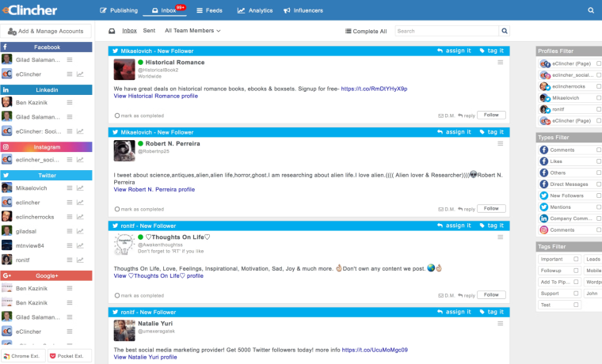Open the Analytics tab
The width and height of the screenshot is (602, 364).
[x=255, y=10]
